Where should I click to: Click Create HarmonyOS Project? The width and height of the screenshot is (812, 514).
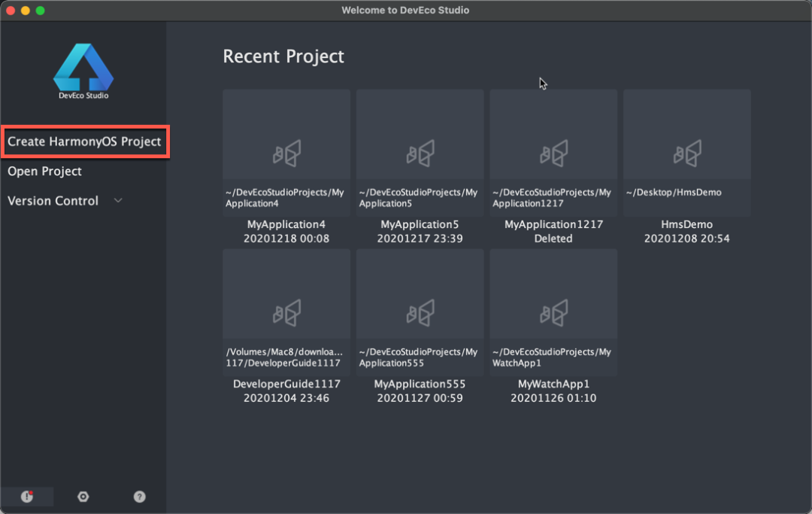[84, 141]
